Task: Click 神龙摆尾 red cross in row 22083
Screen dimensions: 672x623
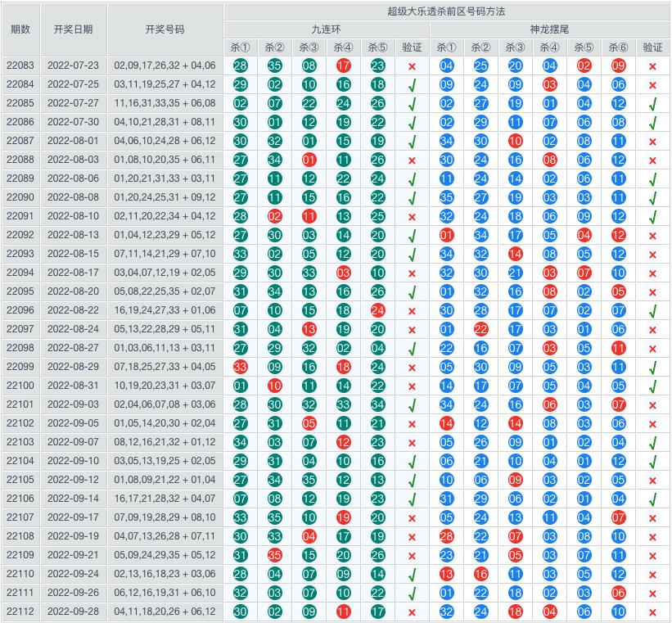Action: coord(652,66)
